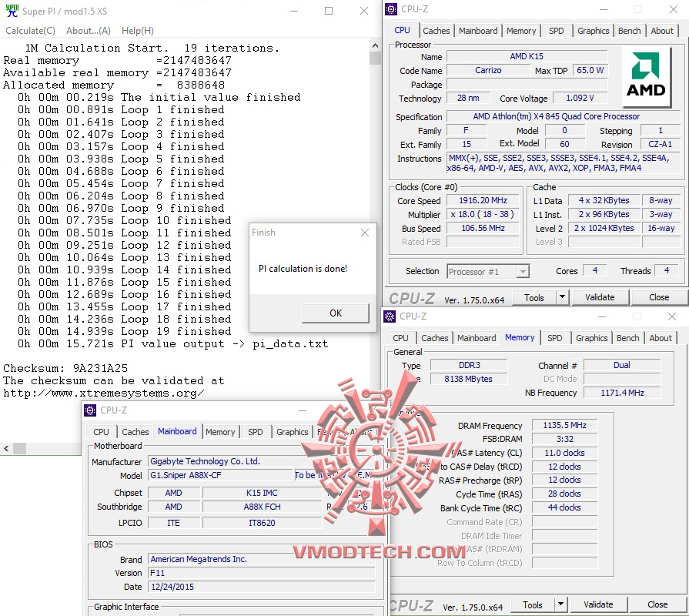Screen dimensions: 689x616
Task: Click the AMD logo in CPU-Z CPU tab
Action: [x=647, y=76]
